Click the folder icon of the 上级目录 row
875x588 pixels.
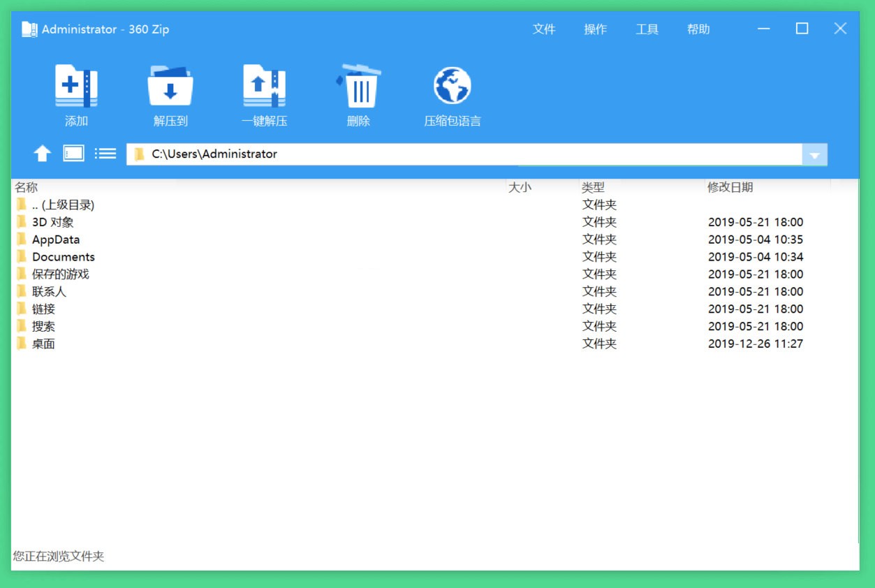tap(21, 205)
